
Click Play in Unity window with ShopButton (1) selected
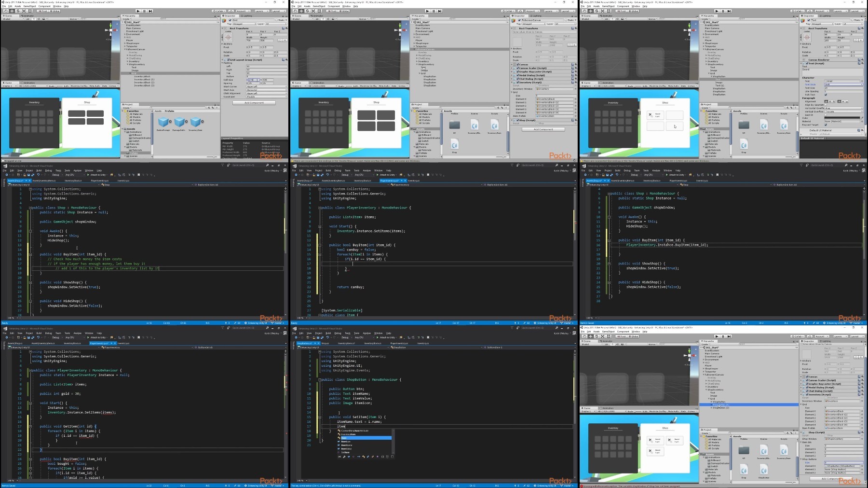pos(717,336)
